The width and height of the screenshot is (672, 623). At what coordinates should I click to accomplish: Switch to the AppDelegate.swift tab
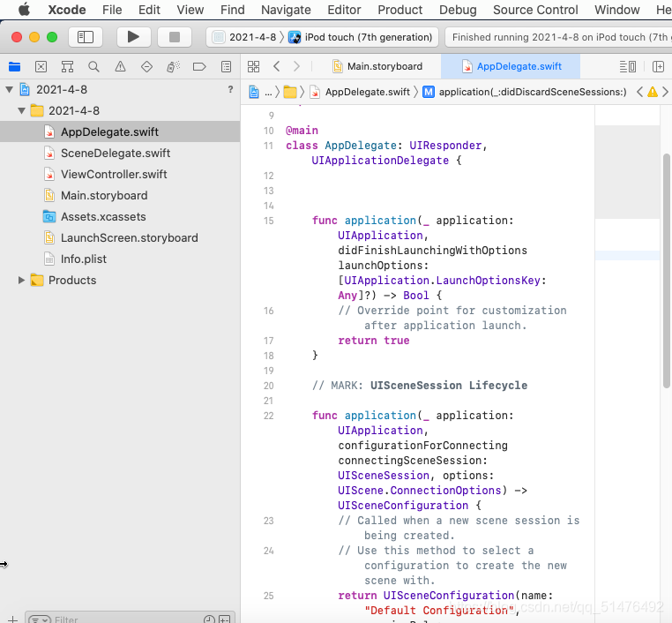tap(511, 66)
